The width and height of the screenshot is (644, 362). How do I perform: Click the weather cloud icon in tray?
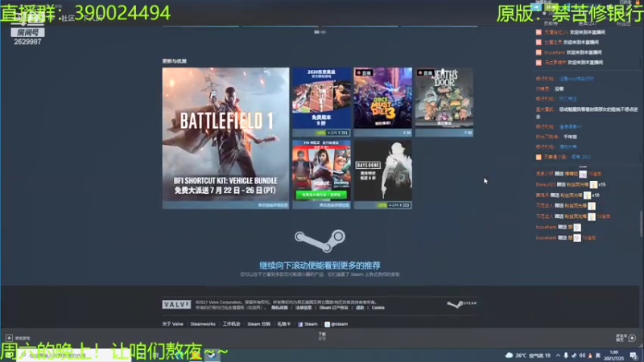510,355
